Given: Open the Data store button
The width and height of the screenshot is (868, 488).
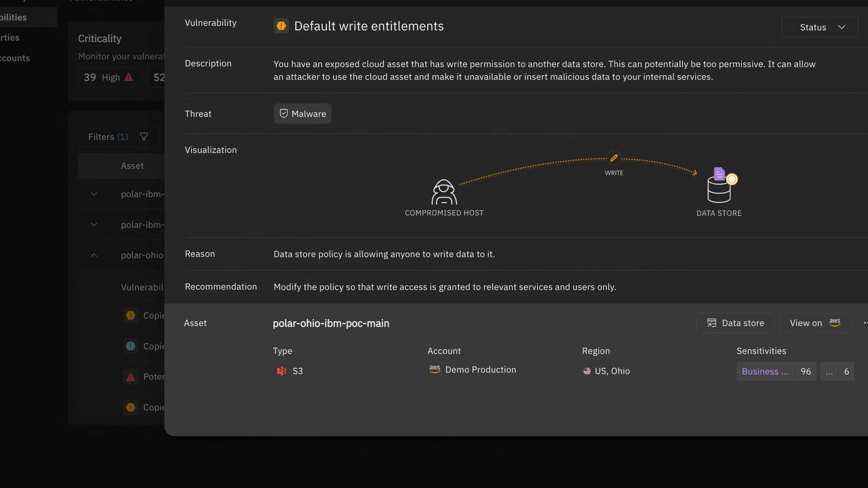Looking at the screenshot, I should point(735,323).
